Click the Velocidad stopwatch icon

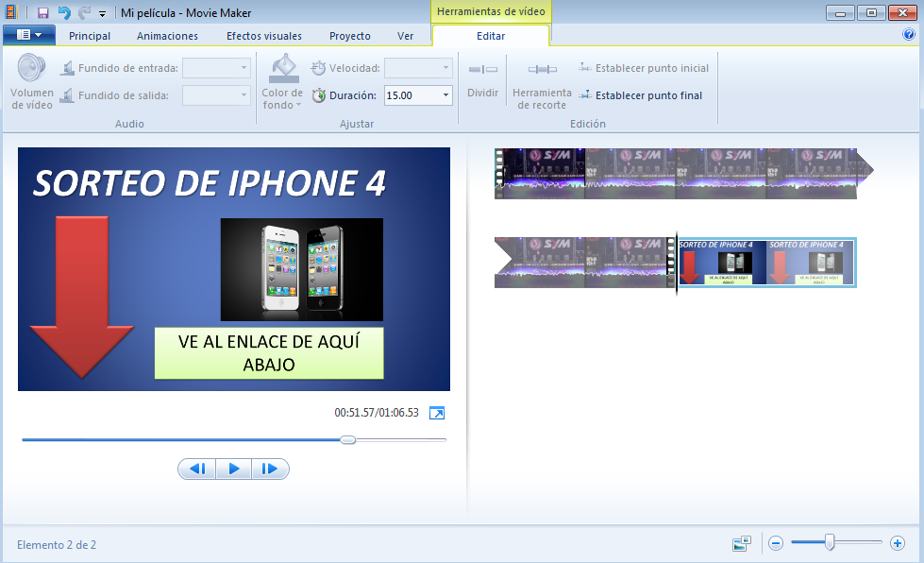click(318, 68)
